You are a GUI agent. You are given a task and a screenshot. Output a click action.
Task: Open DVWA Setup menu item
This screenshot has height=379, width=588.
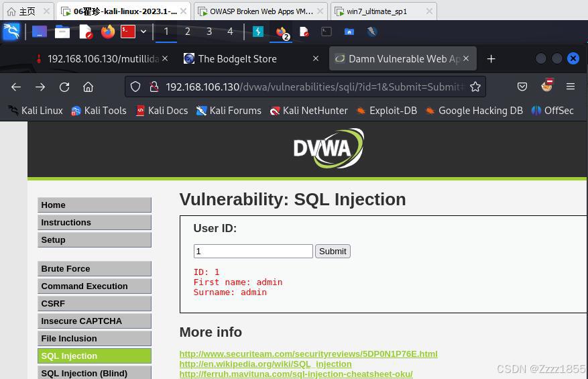(x=95, y=239)
